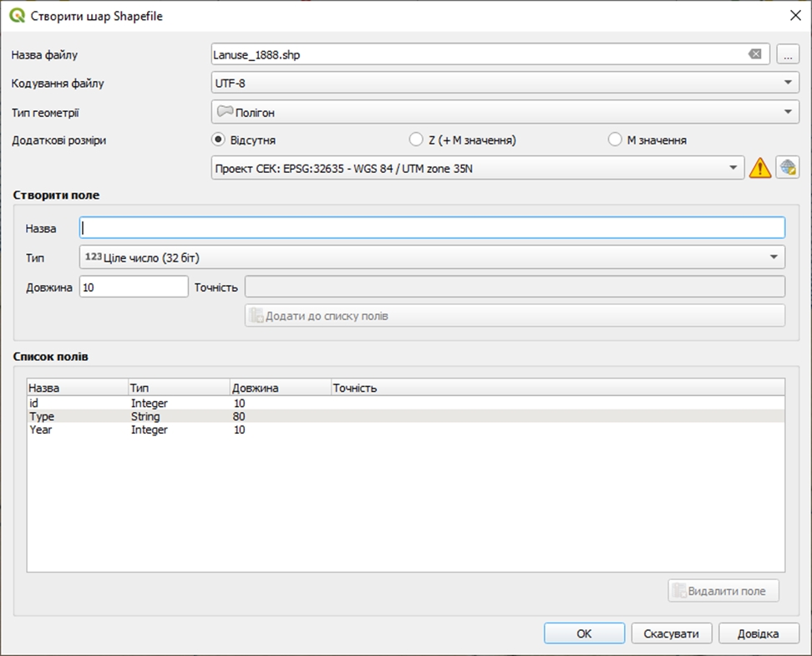Expand the field Тип Ціле число dropdown
The width and height of the screenshot is (812, 656).
click(x=432, y=257)
